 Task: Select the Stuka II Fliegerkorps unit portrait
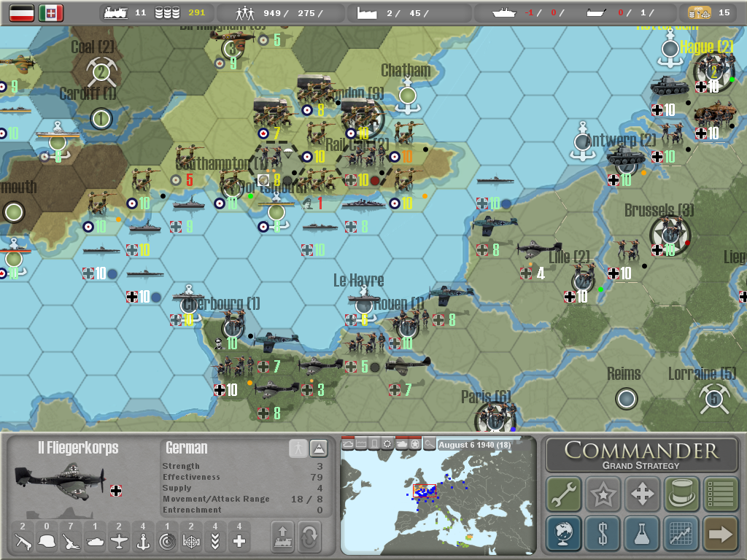[x=58, y=482]
